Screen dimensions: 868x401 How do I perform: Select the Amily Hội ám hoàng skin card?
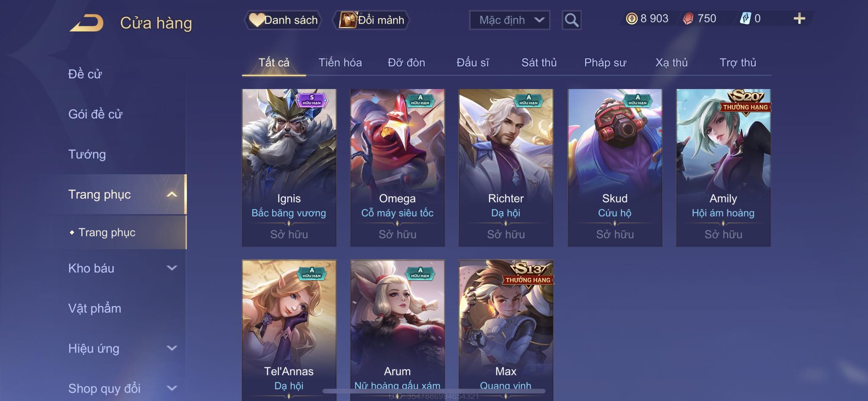723,168
